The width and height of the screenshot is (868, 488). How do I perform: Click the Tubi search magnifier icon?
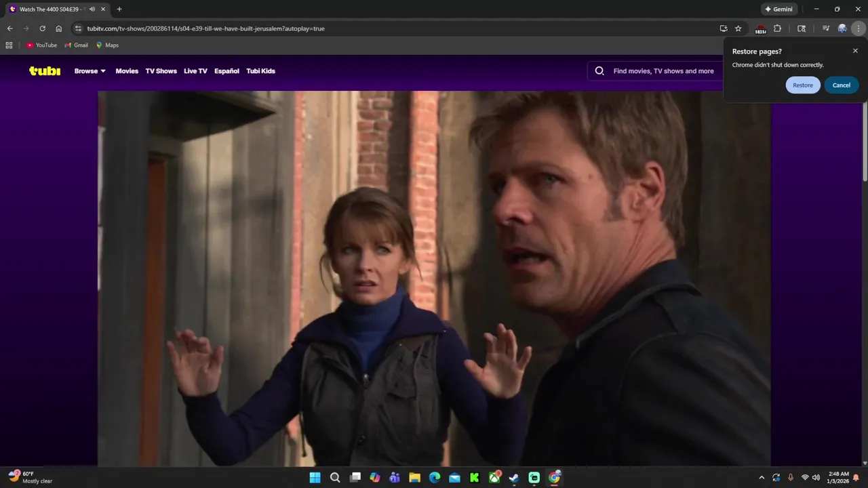tap(599, 70)
